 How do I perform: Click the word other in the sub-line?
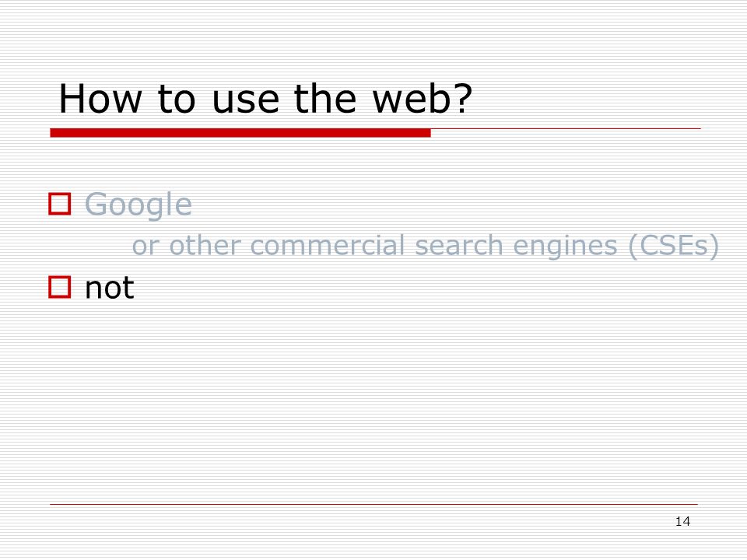point(205,246)
